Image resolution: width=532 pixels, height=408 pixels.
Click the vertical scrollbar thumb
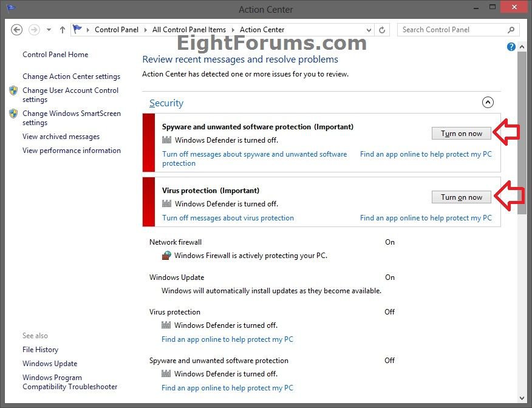522,132
